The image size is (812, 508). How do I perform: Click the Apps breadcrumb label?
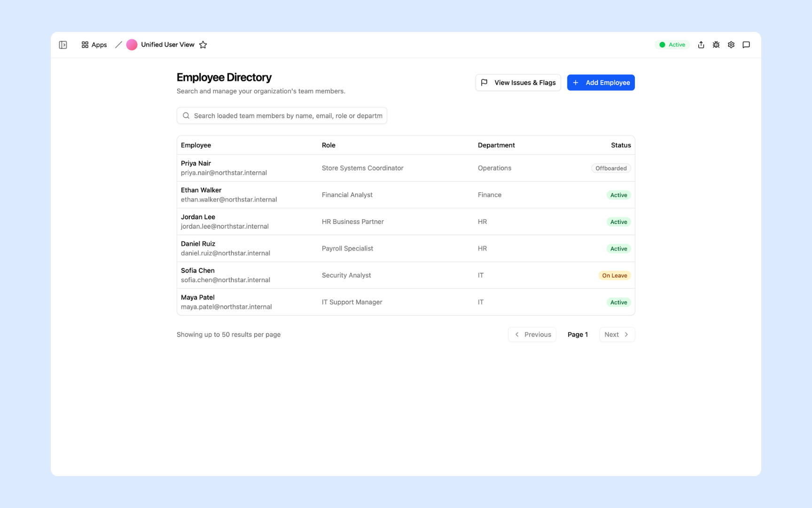click(x=99, y=45)
